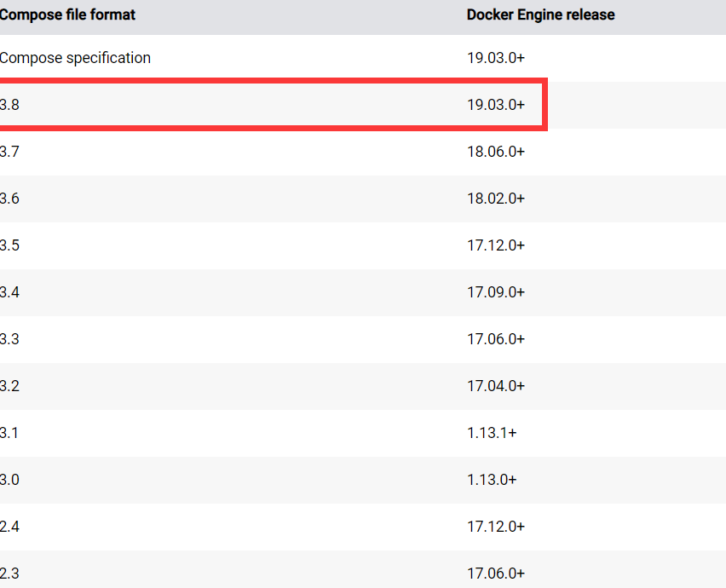The height and width of the screenshot is (588, 726).
Task: Click the 3.3 compose format cell
Action: [x=9, y=339]
